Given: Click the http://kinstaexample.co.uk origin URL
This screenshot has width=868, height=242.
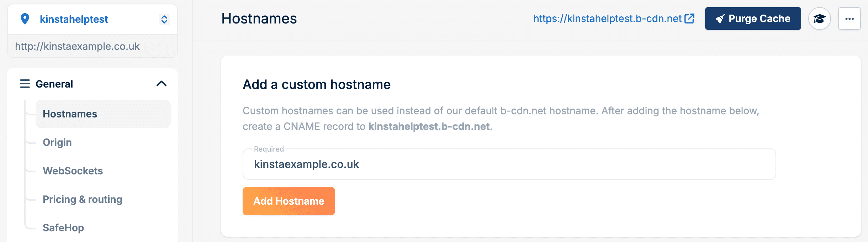Looking at the screenshot, I should [x=77, y=46].
